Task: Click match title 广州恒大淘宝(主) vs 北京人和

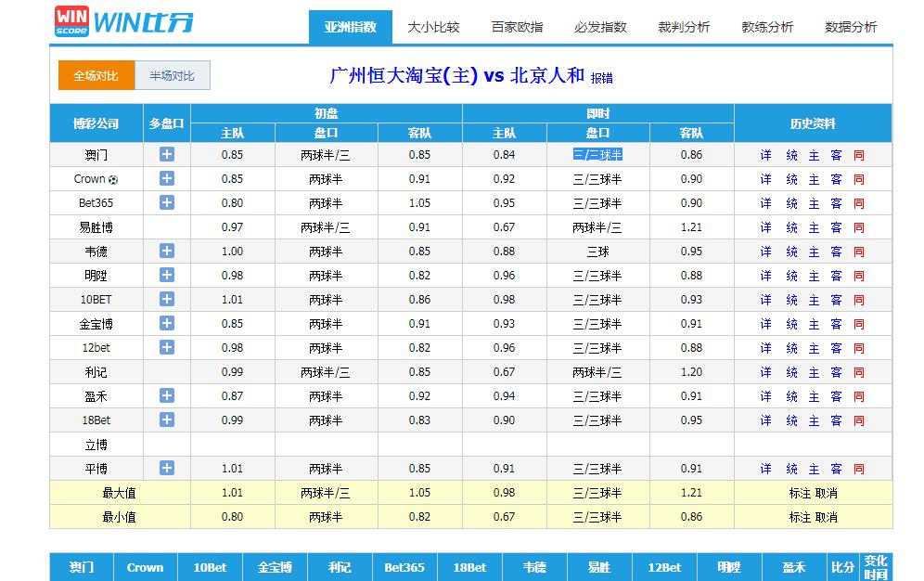Action: click(456, 75)
